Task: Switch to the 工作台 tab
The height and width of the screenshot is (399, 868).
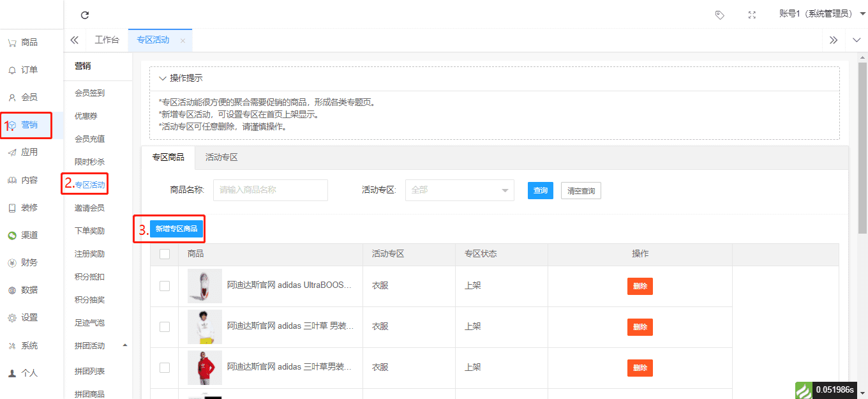Action: click(x=107, y=40)
